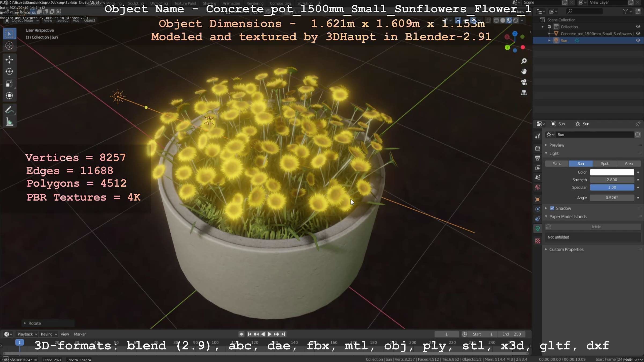Choose the Rotate tool in toolbar
Viewport: 644px width, 362px height.
click(x=9, y=72)
